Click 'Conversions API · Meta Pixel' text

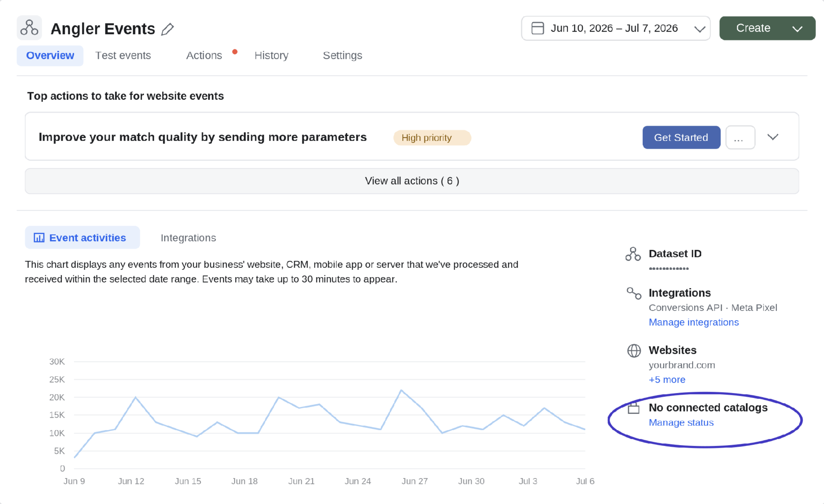coord(713,307)
